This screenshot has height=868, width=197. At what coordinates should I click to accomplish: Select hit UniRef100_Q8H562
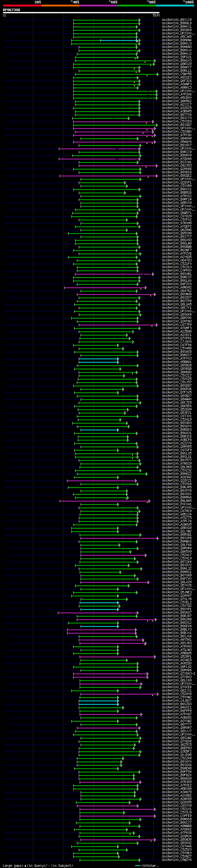click(176, 101)
